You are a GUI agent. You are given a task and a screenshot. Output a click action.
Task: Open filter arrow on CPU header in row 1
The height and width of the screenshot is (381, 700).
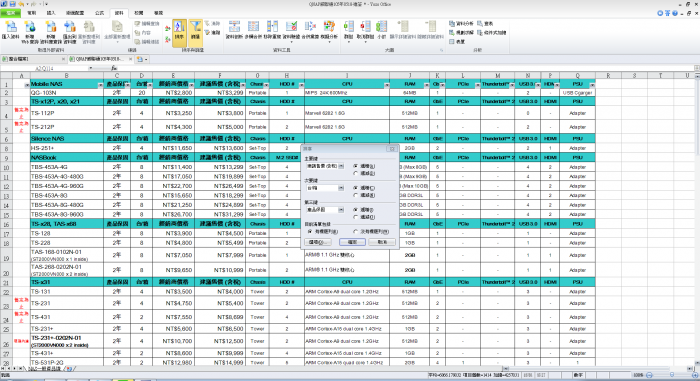387,84
